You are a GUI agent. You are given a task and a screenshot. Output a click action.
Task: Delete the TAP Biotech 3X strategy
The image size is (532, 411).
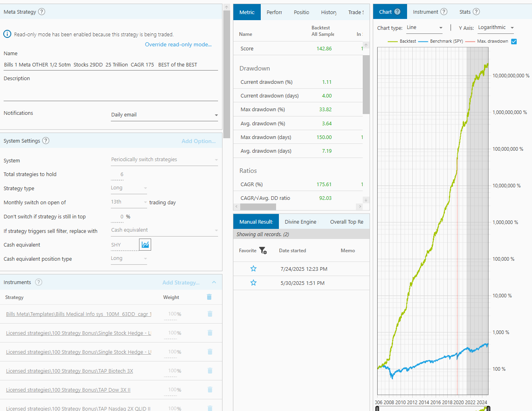pyautogui.click(x=210, y=371)
